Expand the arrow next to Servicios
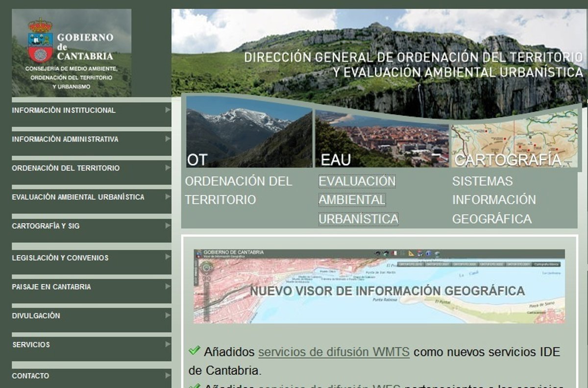This screenshot has height=388, width=588. pyautogui.click(x=168, y=344)
